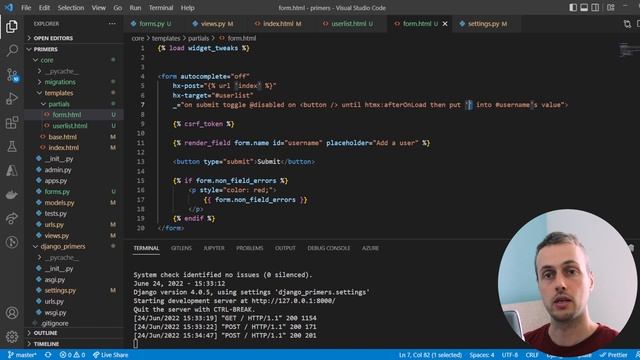Click the UTF-8 encoding status item

pyautogui.click(x=510, y=355)
